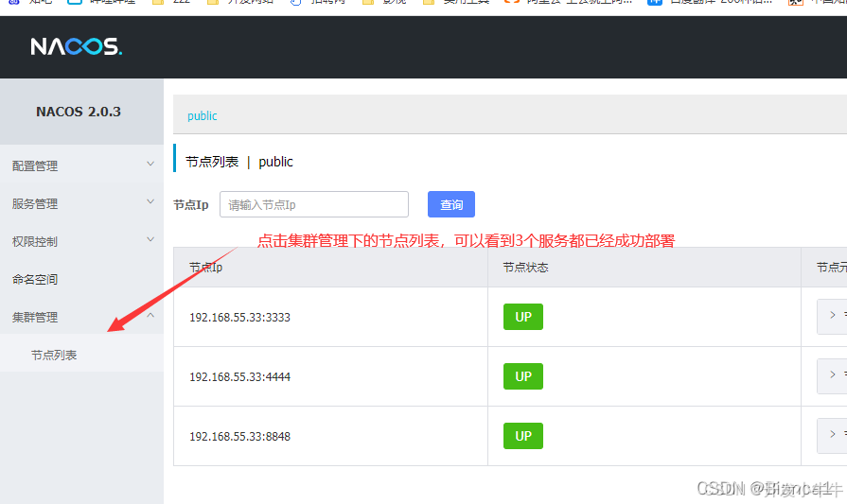Expand metadata for node 192.168.55.33:8848

click(x=833, y=435)
